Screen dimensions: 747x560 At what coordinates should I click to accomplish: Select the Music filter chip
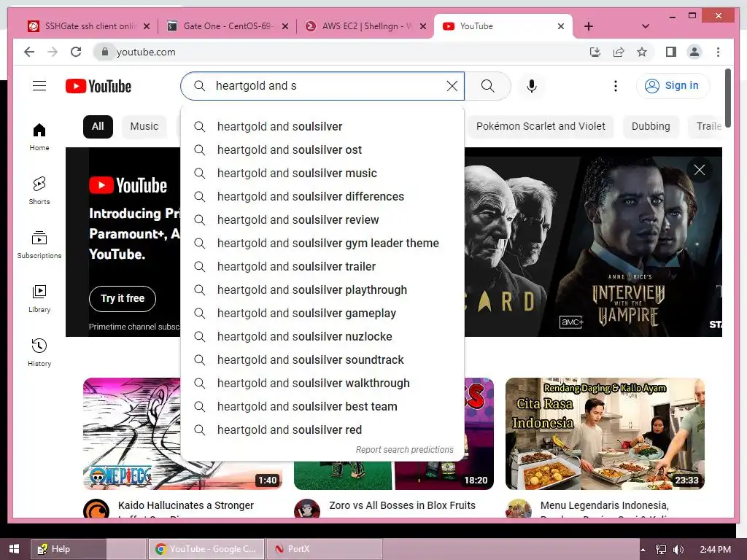click(144, 127)
